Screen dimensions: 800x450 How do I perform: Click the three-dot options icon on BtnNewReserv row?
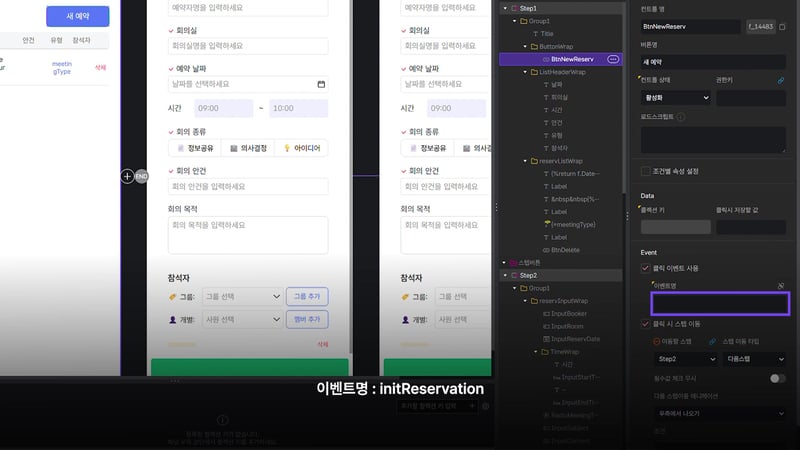pyautogui.click(x=613, y=59)
